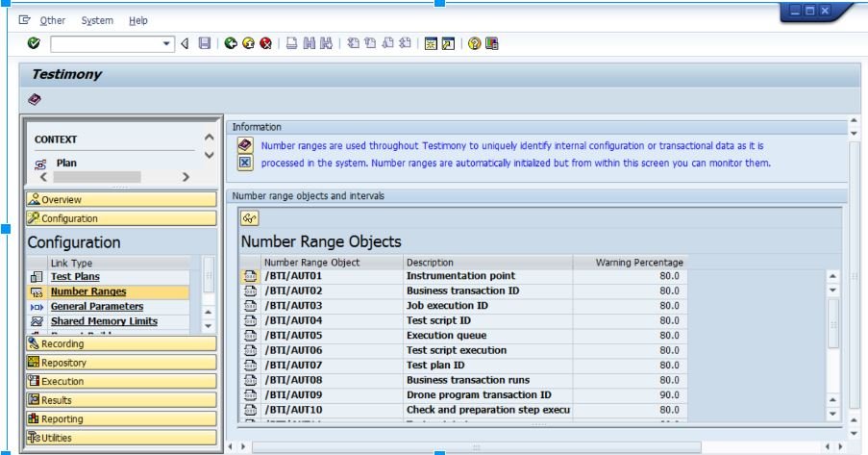Click the down chevron in CONTEXT panel
868x455 pixels.
[210, 155]
